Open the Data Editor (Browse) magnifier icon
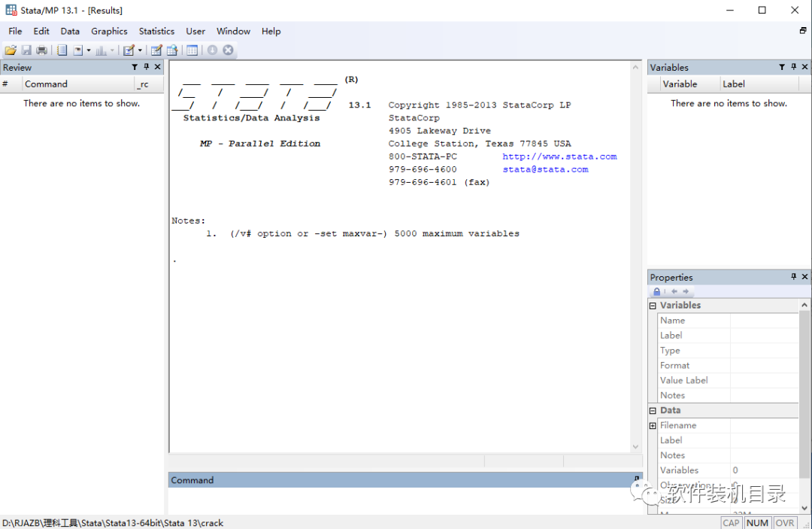The height and width of the screenshot is (529, 812). (172, 50)
